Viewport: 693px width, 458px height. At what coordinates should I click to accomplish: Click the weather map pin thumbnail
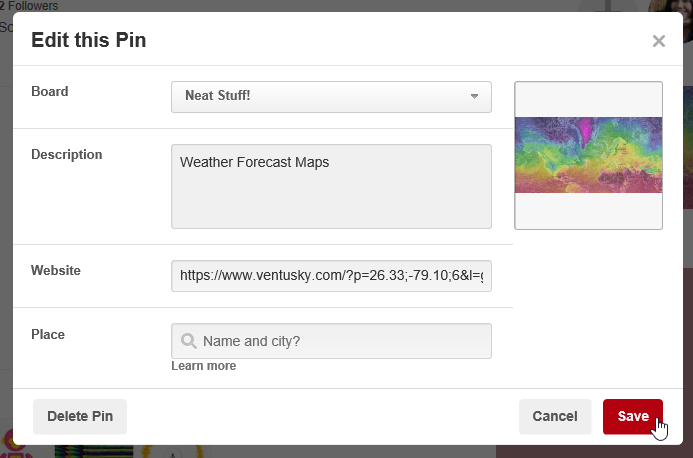(588, 155)
